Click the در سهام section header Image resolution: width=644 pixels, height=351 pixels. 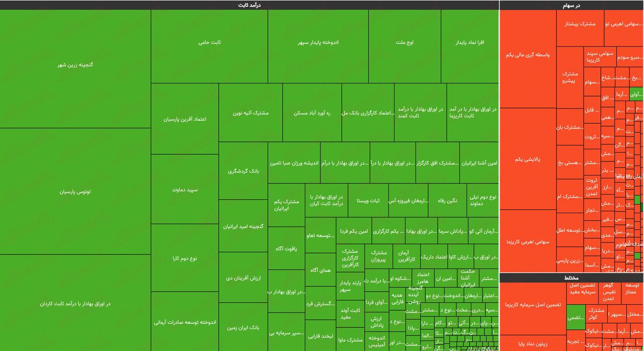point(571,5)
